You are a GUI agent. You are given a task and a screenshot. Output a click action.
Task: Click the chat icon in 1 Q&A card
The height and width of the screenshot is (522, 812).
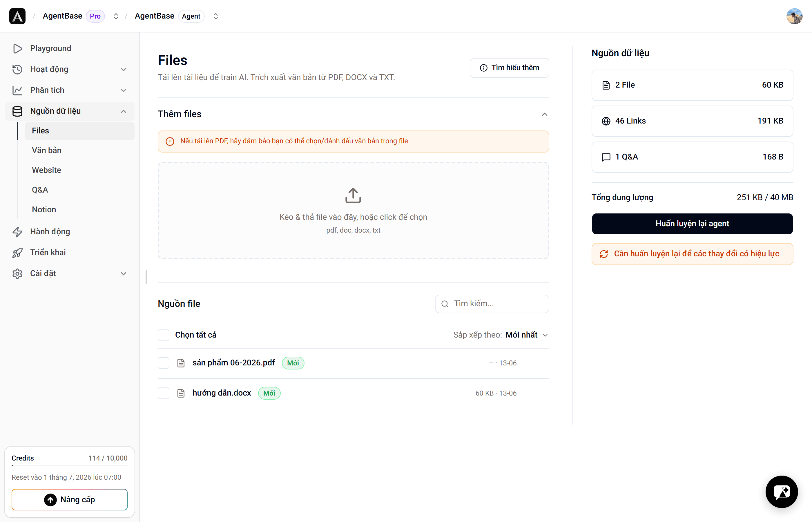tap(606, 157)
